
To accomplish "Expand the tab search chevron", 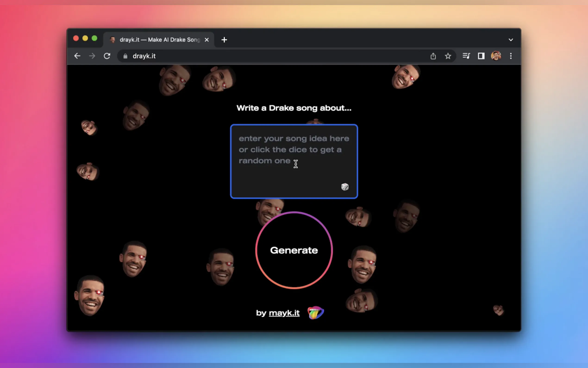I will tap(511, 40).
